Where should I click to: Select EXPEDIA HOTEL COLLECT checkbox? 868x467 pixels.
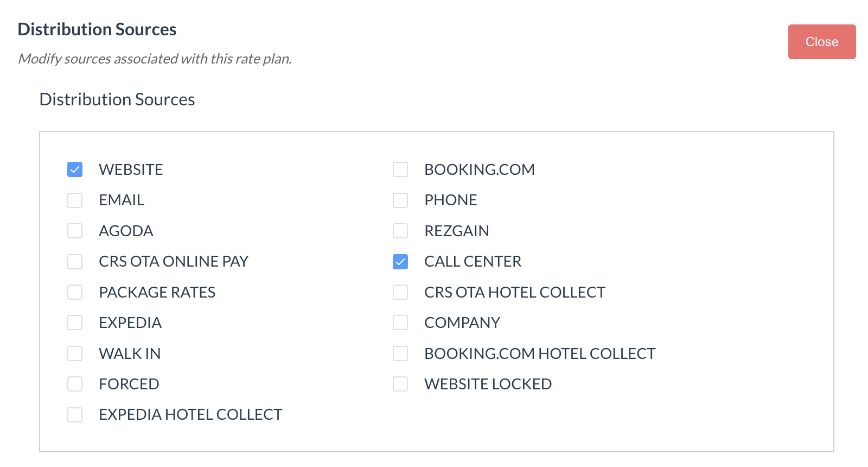click(x=75, y=415)
